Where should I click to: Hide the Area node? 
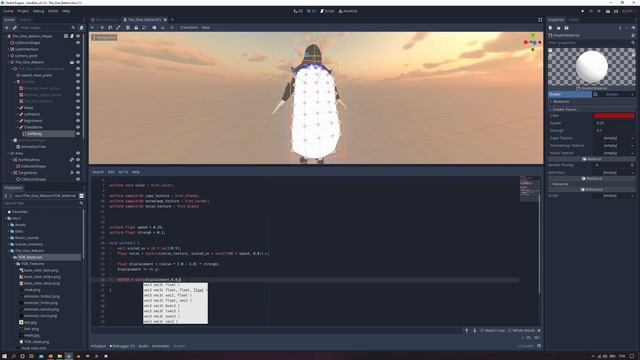tap(78, 153)
